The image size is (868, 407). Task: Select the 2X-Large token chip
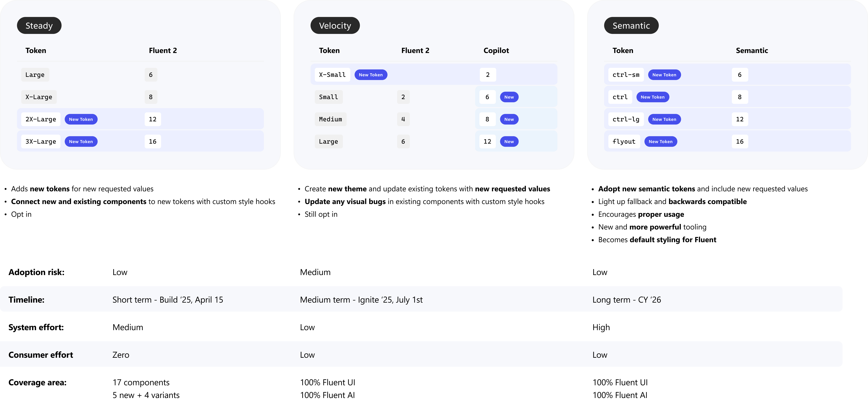point(41,119)
